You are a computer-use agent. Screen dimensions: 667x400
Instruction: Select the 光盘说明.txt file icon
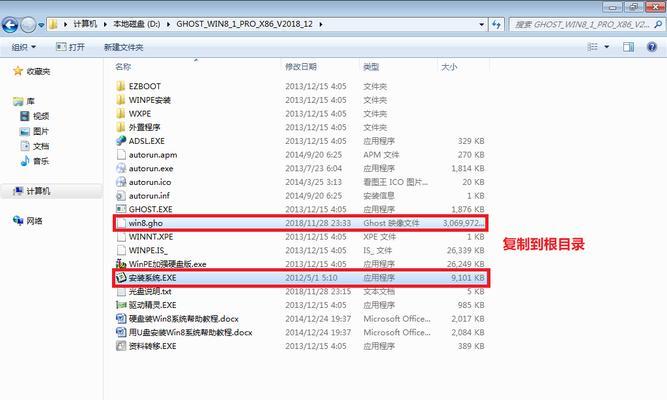pyautogui.click(x=121, y=291)
